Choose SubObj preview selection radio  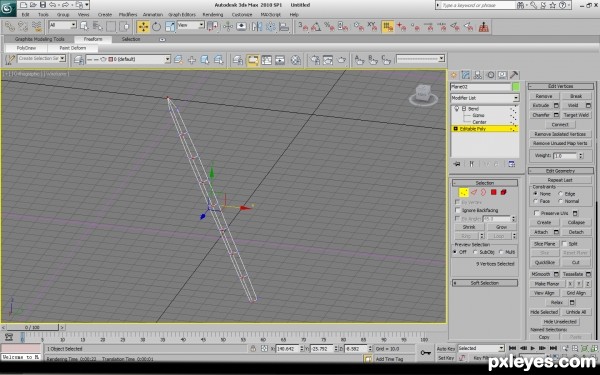(475, 252)
